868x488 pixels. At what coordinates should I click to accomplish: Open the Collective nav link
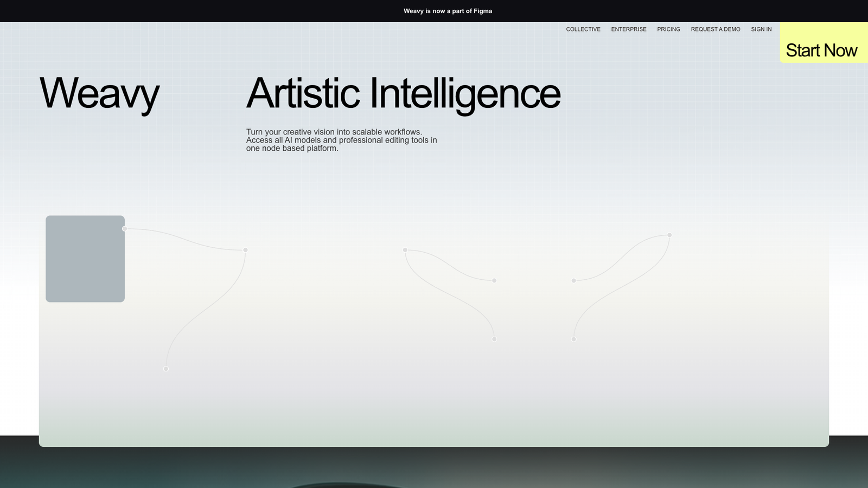583,29
